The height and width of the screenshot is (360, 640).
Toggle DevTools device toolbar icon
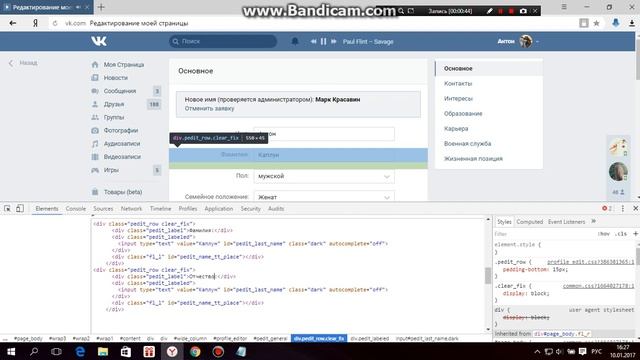[x=20, y=209]
